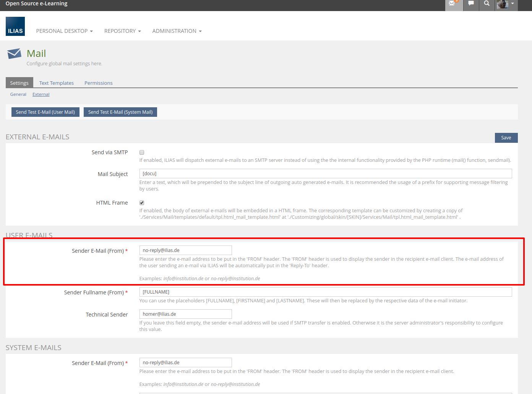Open the chat speech bubble icon
This screenshot has width=532, height=394.
coord(471,3)
